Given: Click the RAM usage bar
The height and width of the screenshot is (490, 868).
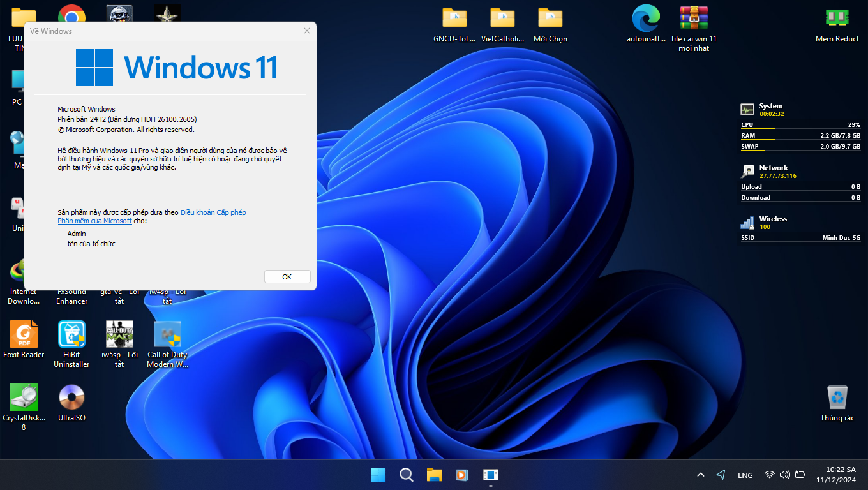Looking at the screenshot, I should tap(800, 136).
